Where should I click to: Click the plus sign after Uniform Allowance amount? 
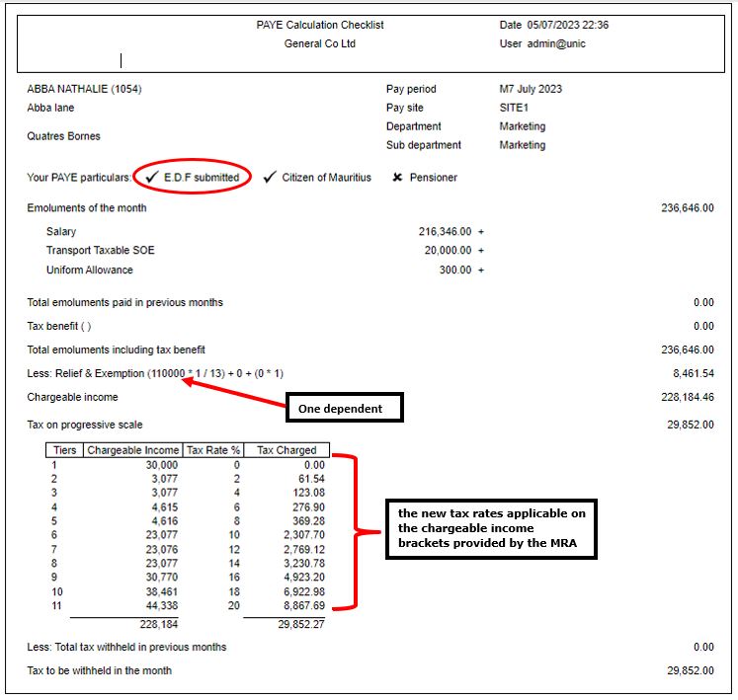coord(481,271)
